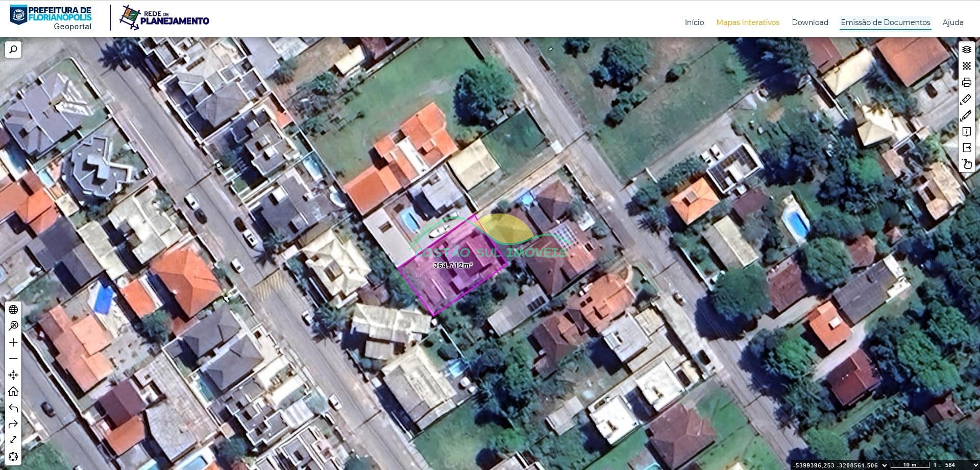Viewport: 980px width, 470px height.
Task: Click the globe full extent icon
Action: pos(13,310)
